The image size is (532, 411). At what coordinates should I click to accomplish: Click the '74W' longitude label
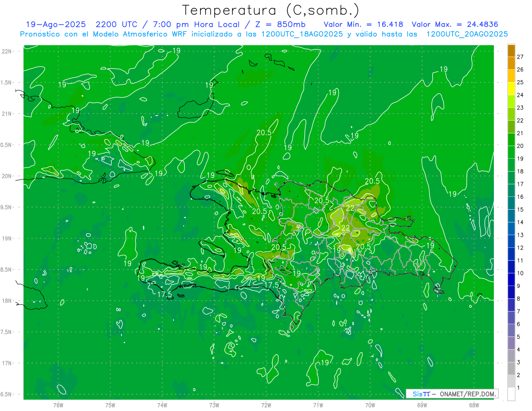point(162,405)
